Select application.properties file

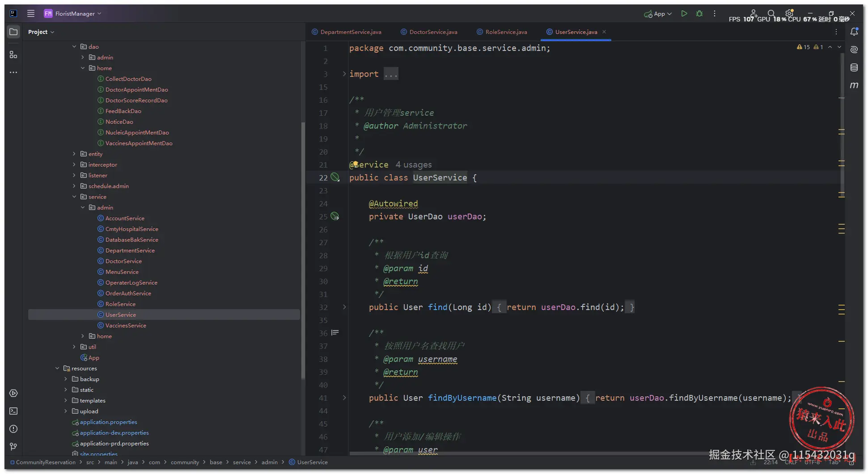tap(108, 422)
